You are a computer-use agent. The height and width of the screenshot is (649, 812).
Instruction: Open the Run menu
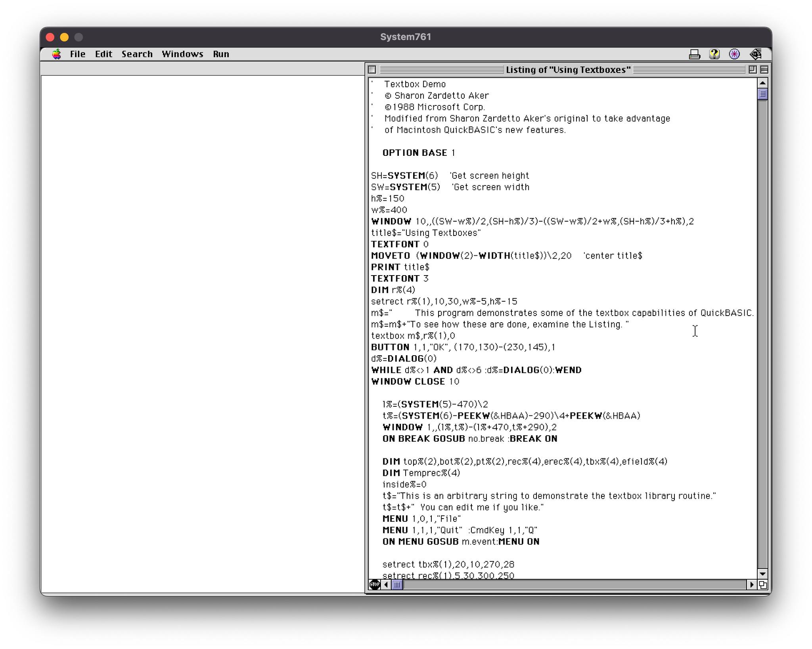click(221, 54)
